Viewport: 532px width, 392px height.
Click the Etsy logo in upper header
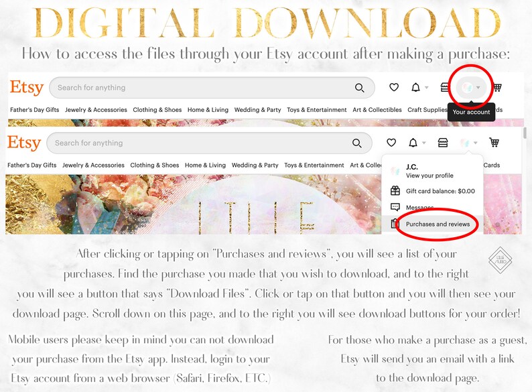click(x=26, y=88)
